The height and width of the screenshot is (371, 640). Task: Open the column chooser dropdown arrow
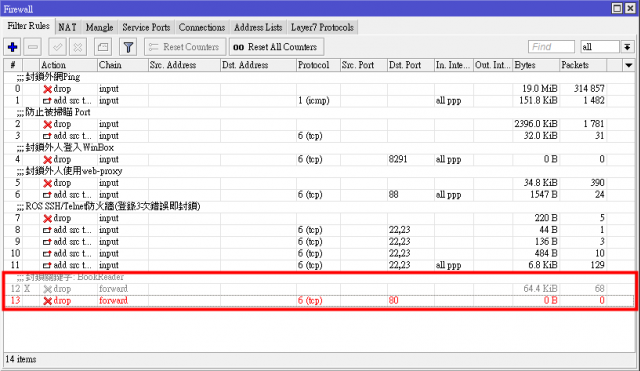coord(629,65)
